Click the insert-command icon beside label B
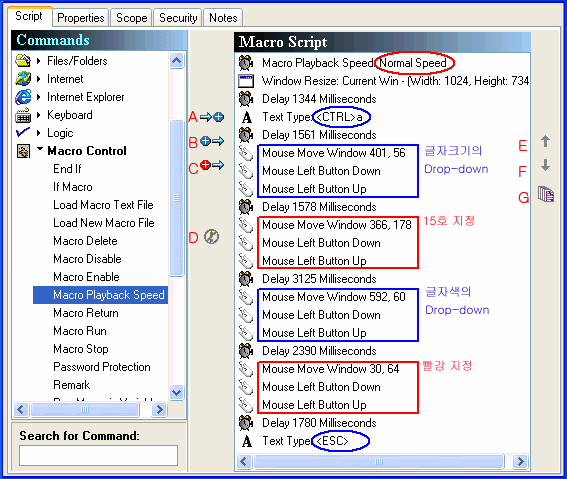The width and height of the screenshot is (567, 479). point(212,141)
